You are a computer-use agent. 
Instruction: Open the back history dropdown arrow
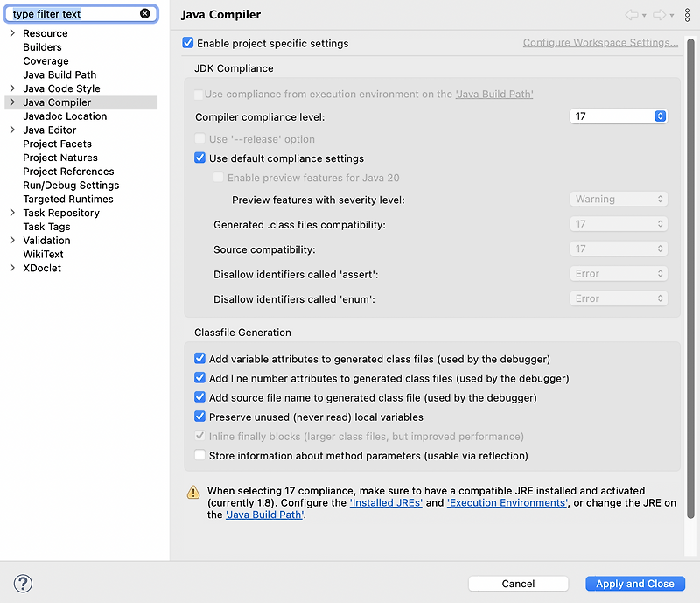click(644, 16)
